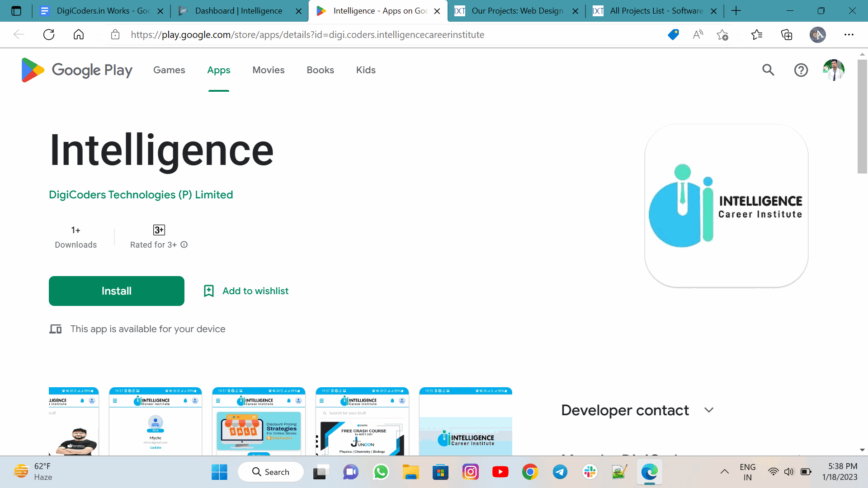Go to the browser home page
This screenshot has height=488, width=868.
(x=79, y=35)
